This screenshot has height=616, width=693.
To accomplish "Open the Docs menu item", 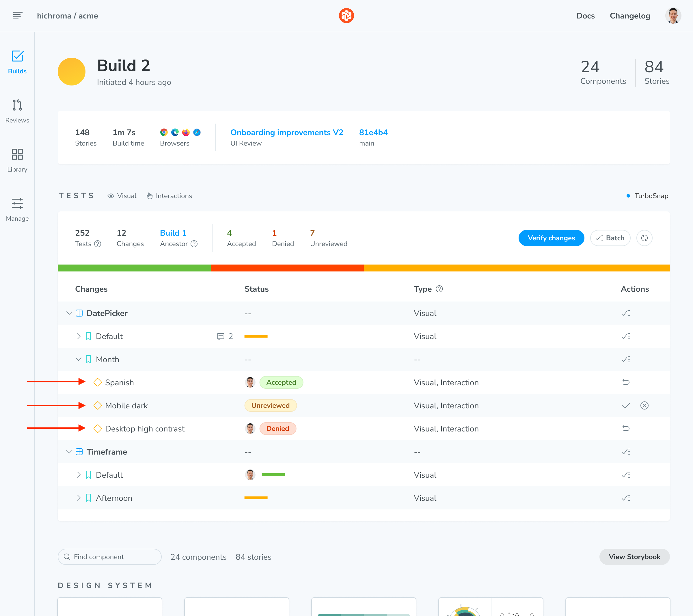I will [x=585, y=16].
